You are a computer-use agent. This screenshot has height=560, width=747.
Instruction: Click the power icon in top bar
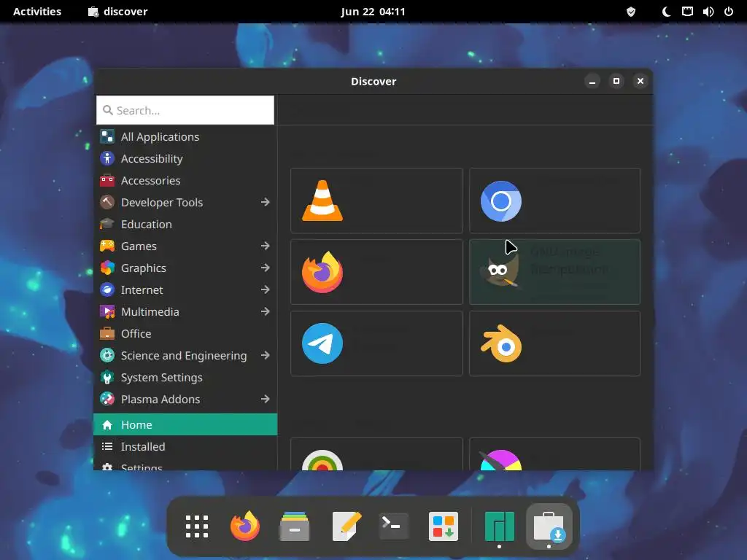point(729,12)
